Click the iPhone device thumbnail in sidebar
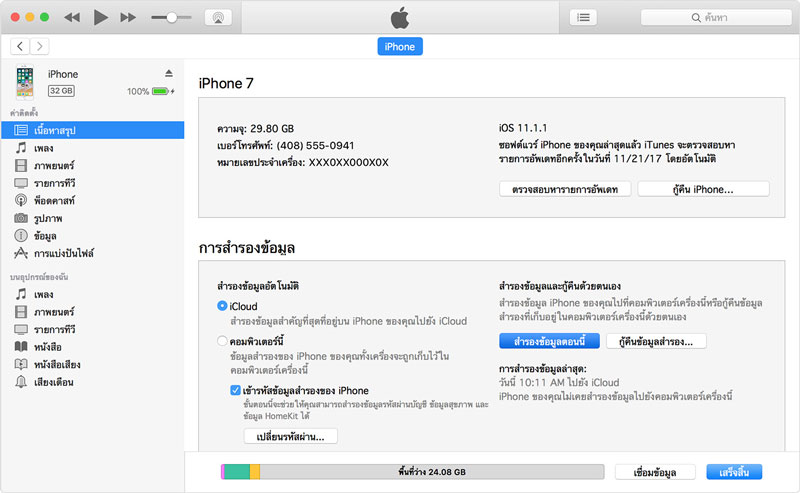Screen dimensions: 800x493 click(x=24, y=82)
